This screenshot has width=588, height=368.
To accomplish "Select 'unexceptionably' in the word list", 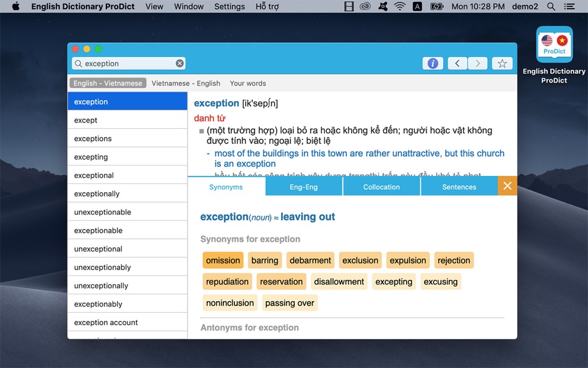I will 128,267.
